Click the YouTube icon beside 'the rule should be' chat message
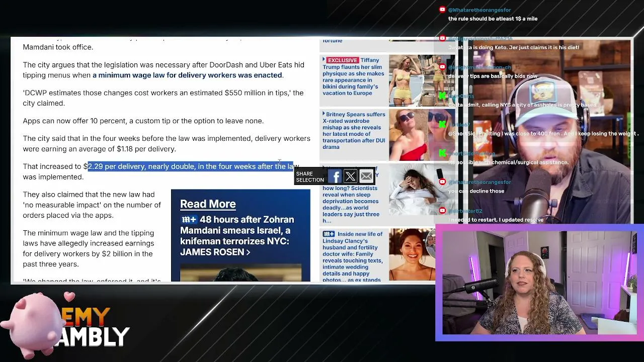644x362 pixels. [x=442, y=10]
